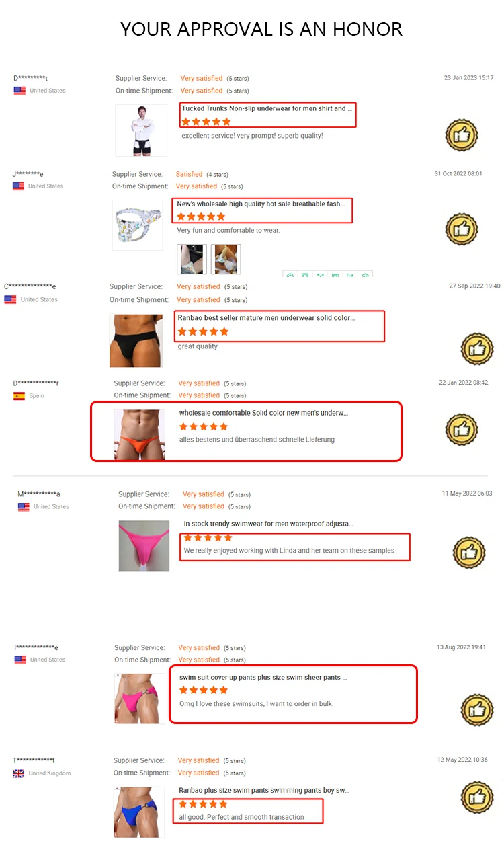Open 'In stock trendy swimwear for men' title

(269, 524)
